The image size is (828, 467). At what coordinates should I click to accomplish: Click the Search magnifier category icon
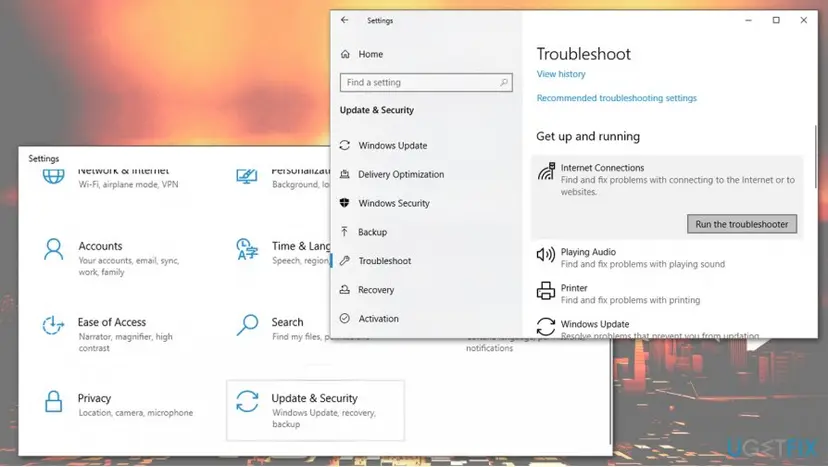[247, 325]
